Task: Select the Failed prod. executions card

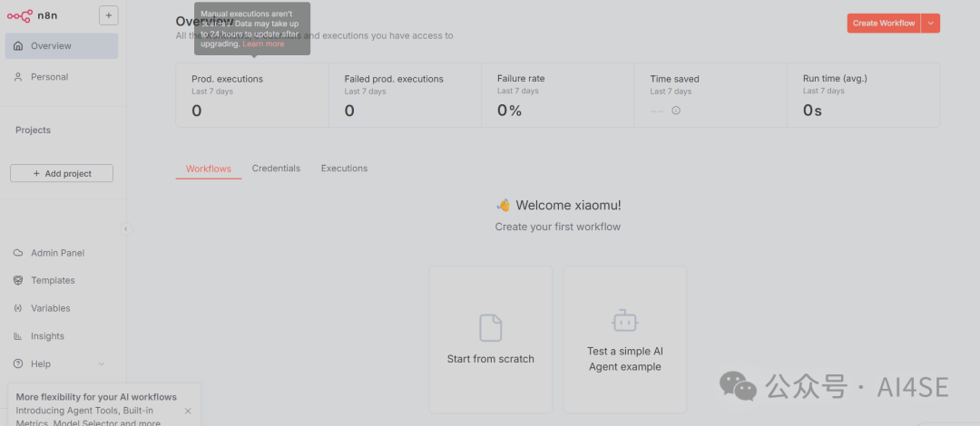Action: click(405, 95)
